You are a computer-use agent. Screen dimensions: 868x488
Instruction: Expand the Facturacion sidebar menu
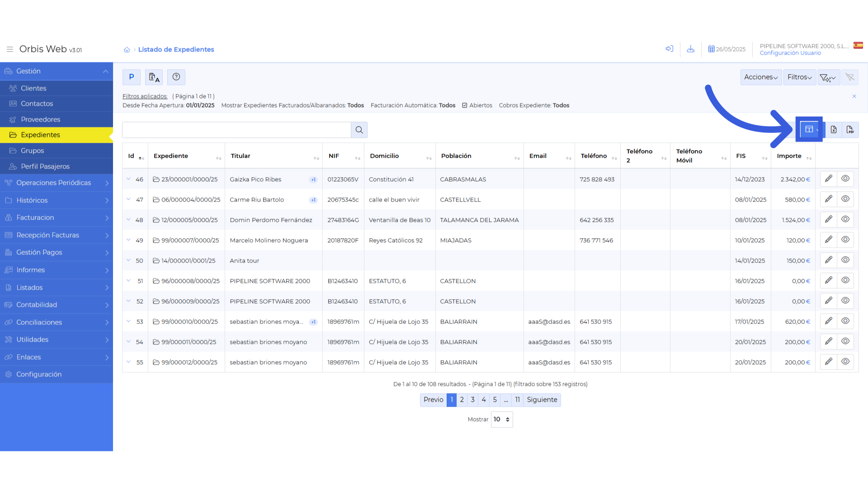pos(57,218)
